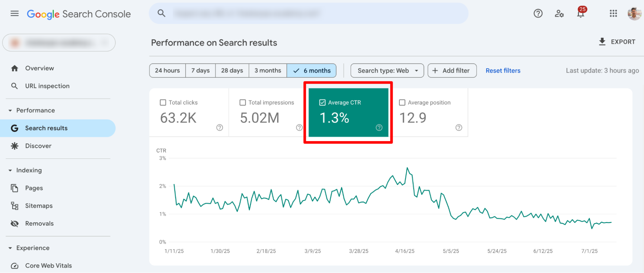
Task: Open the Help question mark icon
Action: [x=538, y=14]
